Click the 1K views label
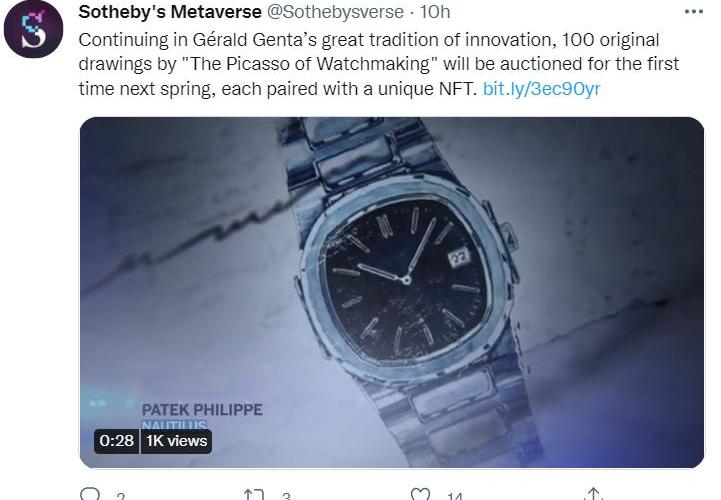This screenshot has width=721, height=500. coord(176,441)
